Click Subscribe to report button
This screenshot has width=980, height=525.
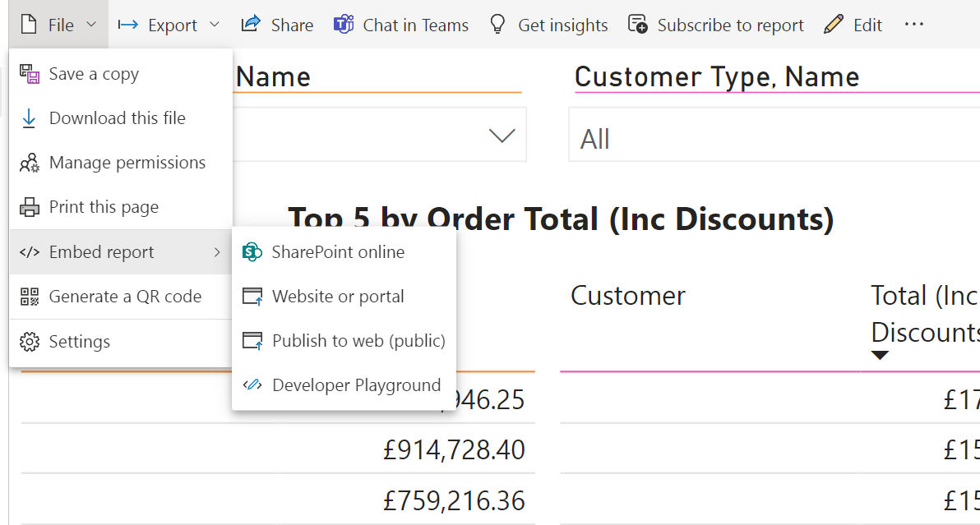[x=716, y=25]
